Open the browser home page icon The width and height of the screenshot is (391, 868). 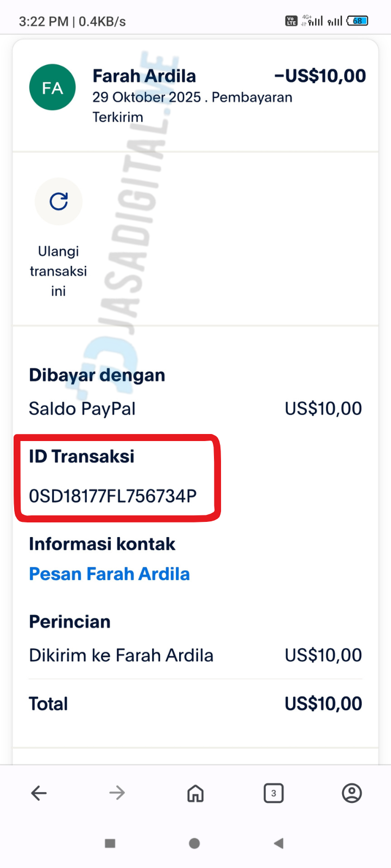point(195,793)
